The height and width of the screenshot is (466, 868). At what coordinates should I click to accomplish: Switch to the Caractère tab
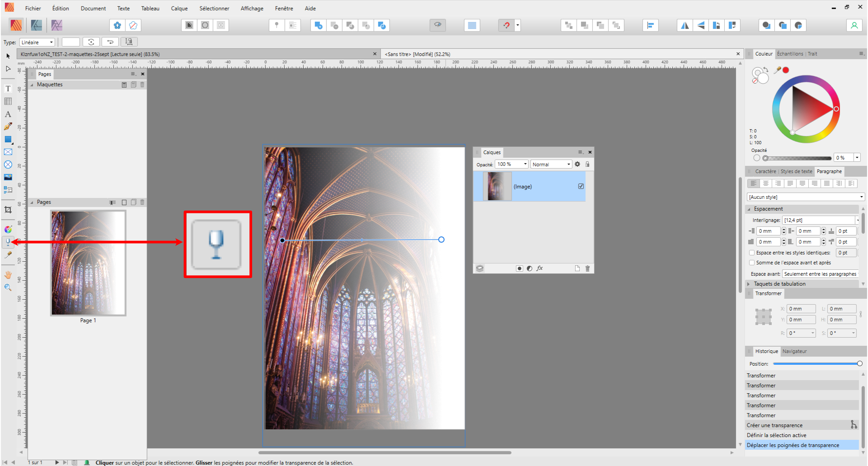[765, 171]
